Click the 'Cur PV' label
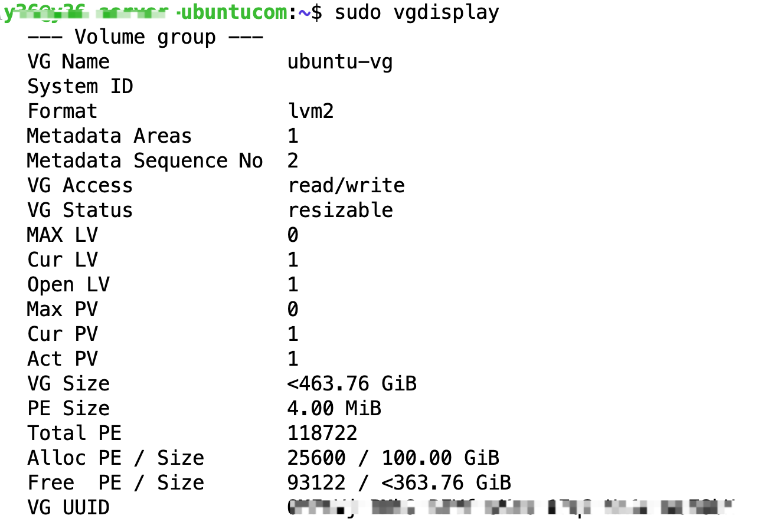 pos(63,334)
